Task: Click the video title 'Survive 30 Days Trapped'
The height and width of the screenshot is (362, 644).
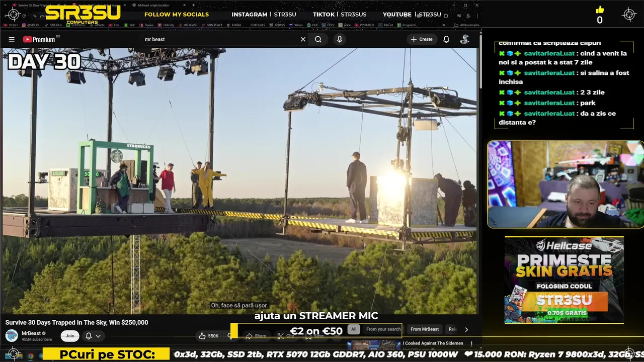Action: click(x=76, y=322)
